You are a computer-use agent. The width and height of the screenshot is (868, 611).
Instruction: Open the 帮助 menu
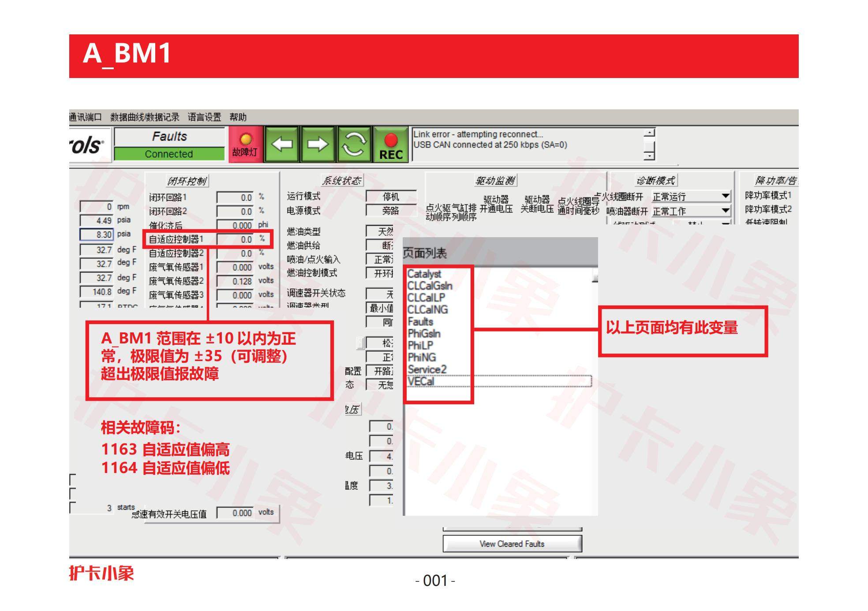tap(238, 117)
